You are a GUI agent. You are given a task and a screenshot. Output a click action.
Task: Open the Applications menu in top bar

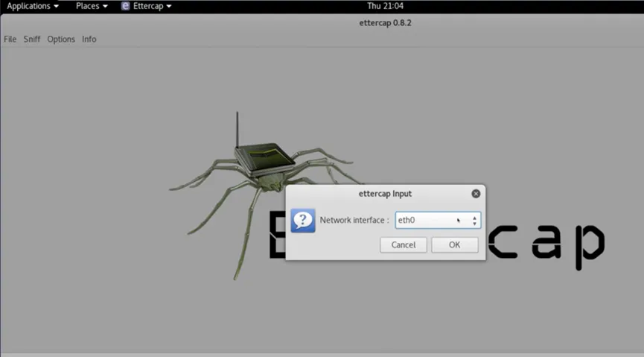tap(33, 6)
